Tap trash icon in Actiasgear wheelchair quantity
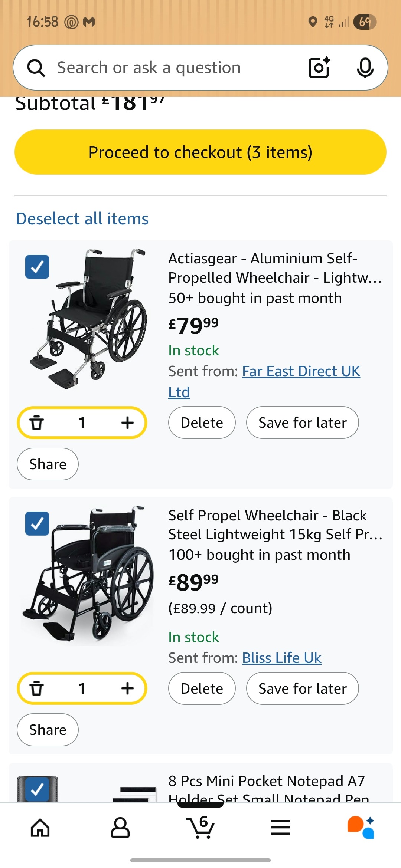The width and height of the screenshot is (401, 868). point(37,423)
